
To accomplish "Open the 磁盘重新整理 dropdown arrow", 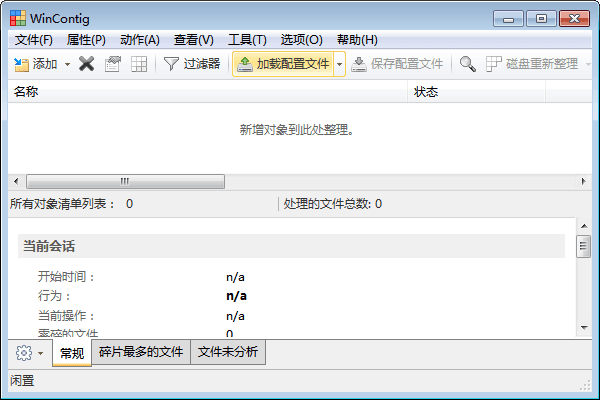I will tap(588, 64).
